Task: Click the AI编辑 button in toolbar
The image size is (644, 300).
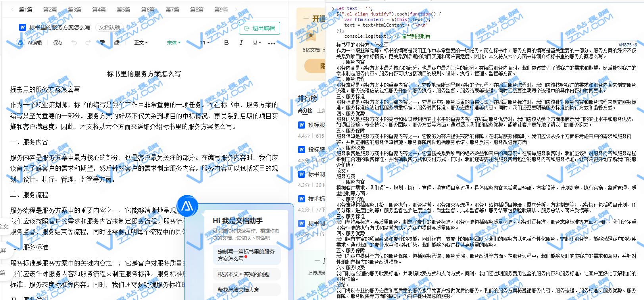Action: point(30,42)
